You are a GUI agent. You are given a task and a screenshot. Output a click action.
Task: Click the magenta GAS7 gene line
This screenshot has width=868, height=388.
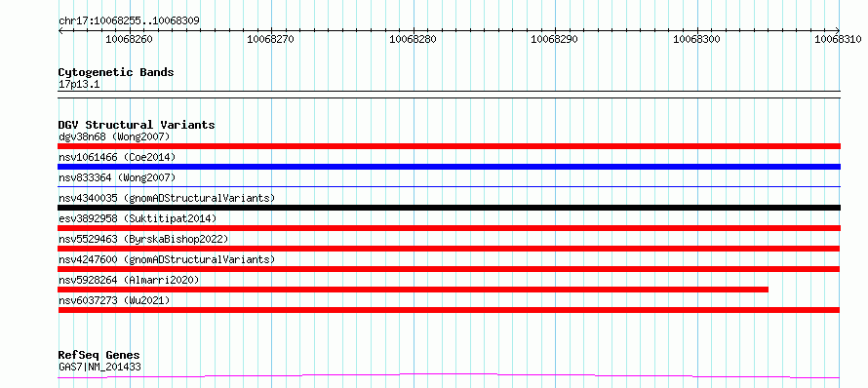(449, 376)
